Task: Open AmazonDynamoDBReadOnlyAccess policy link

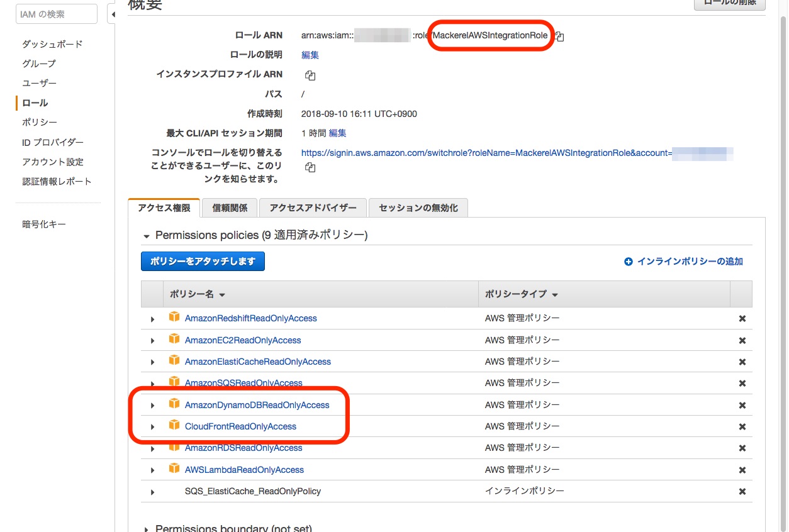Action: pyautogui.click(x=257, y=405)
